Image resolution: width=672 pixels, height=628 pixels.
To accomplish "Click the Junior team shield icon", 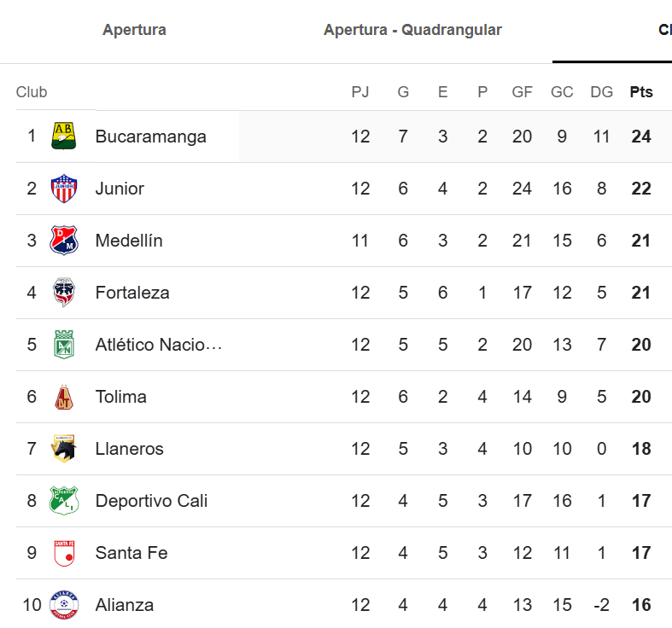I will click(x=64, y=189).
